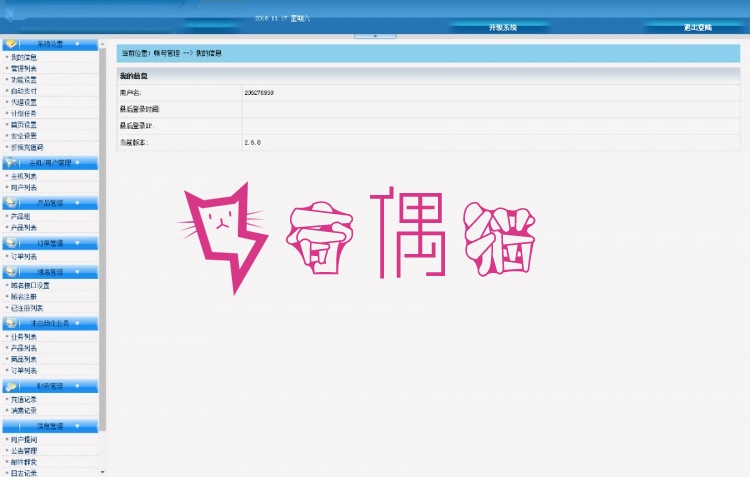Open 域名注册 page

pos(24,297)
